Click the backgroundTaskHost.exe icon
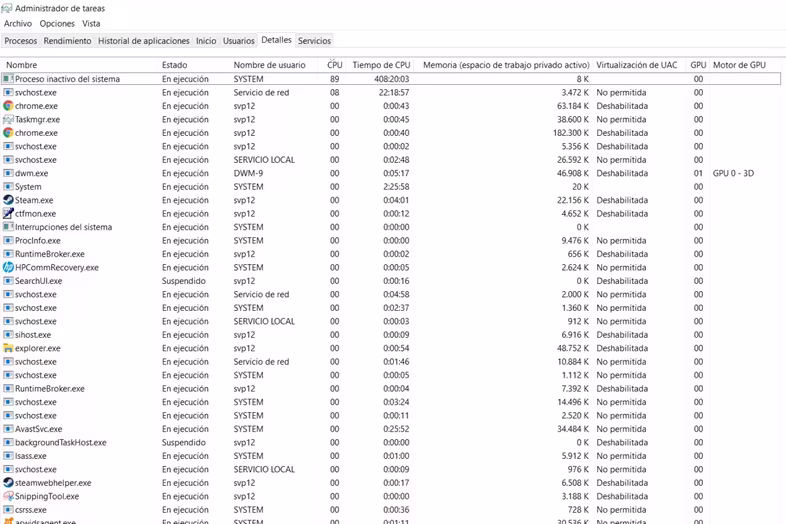This screenshot has width=786, height=524. tap(8, 442)
